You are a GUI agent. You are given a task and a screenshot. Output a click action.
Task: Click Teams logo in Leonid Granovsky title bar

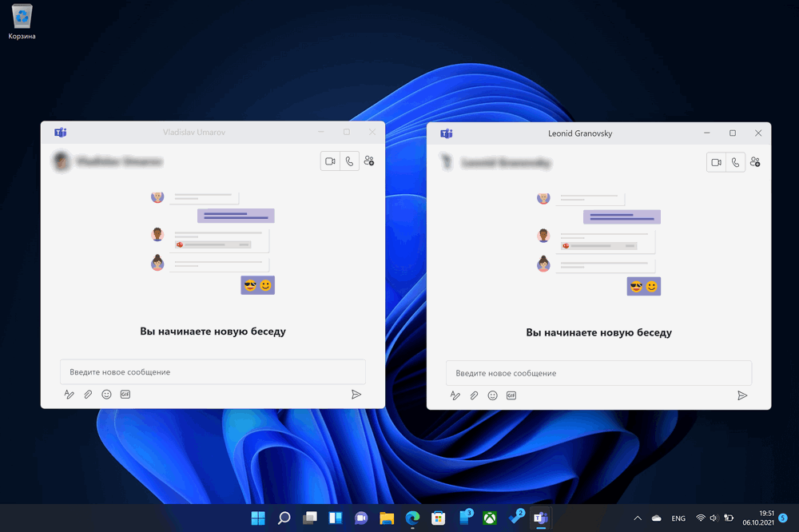pyautogui.click(x=447, y=133)
